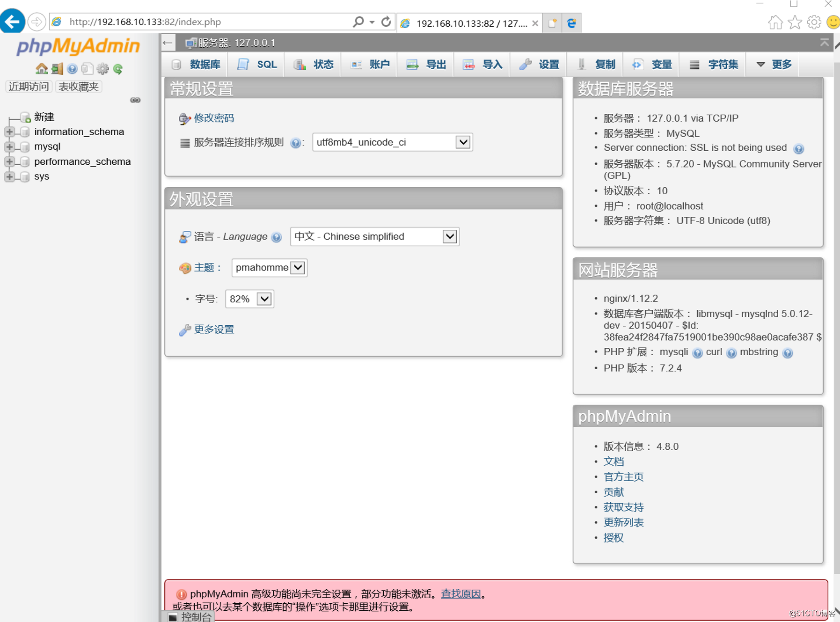The image size is (840, 622).
Task: Click help icon next to 服务器连接排序规则
Action: 295,143
